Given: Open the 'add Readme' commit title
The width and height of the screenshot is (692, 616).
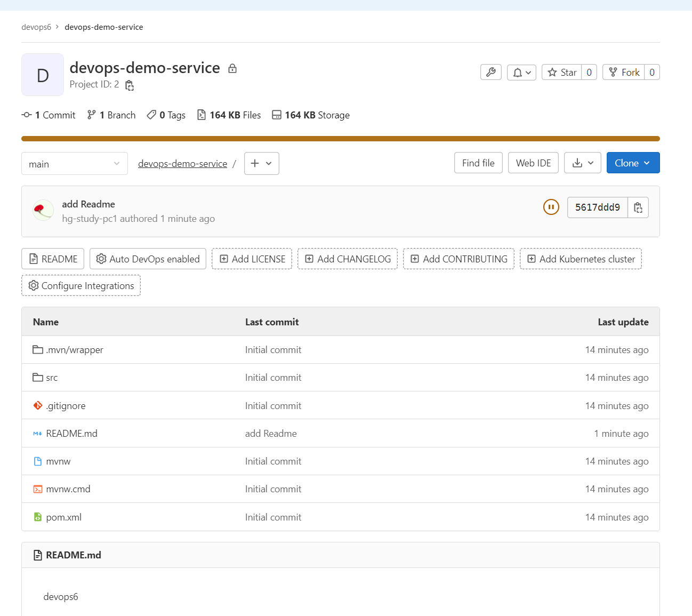Looking at the screenshot, I should (88, 204).
